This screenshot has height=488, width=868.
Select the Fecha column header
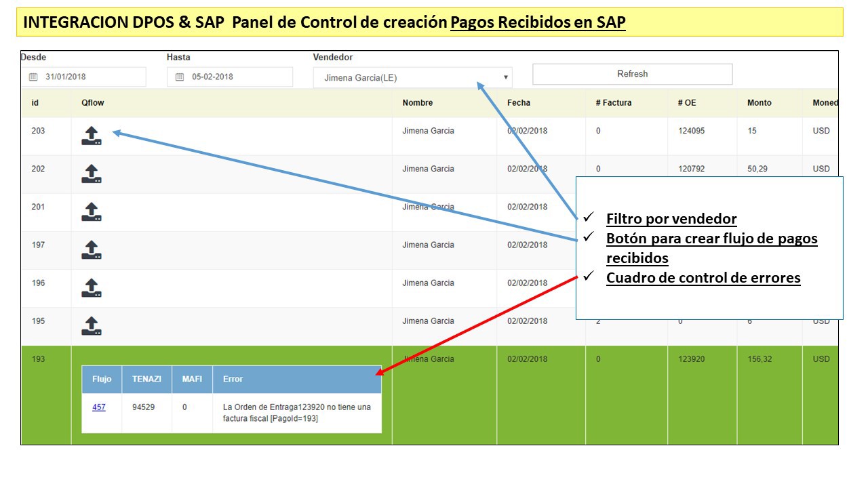click(x=519, y=103)
